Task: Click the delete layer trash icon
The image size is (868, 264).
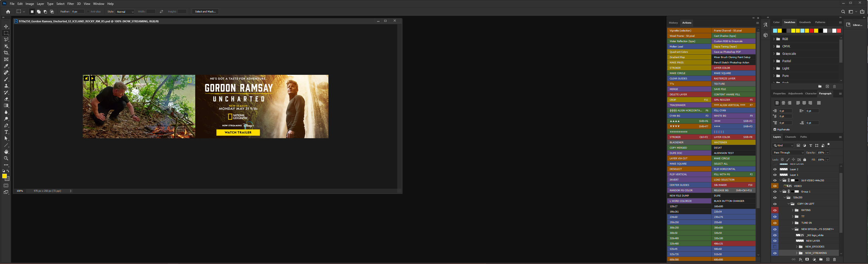Action: point(834,260)
